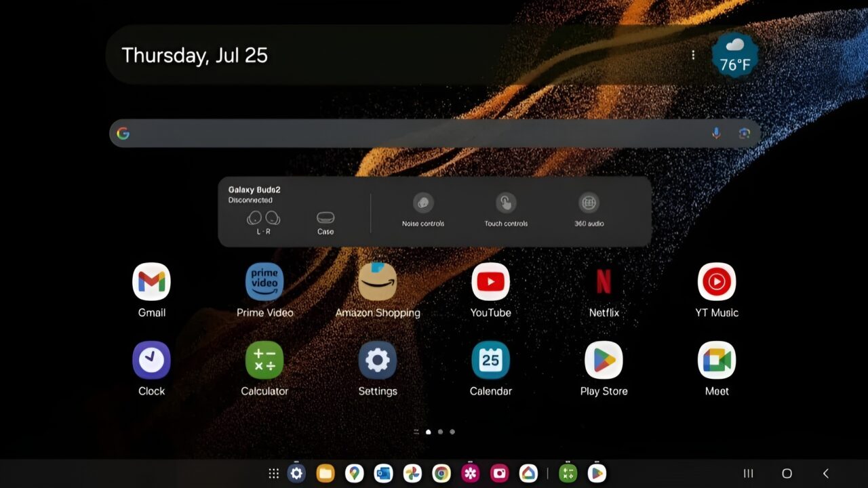
Task: Tap the Google G logo
Action: [x=123, y=134]
